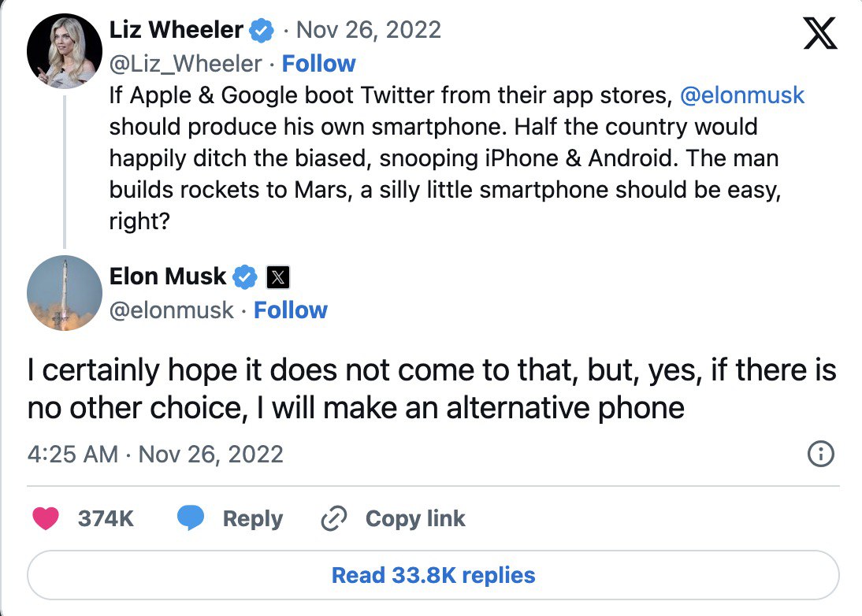Open the 4:25 AM Nov 26, 2022 timestamp
This screenshot has height=616, width=862.
(x=155, y=455)
